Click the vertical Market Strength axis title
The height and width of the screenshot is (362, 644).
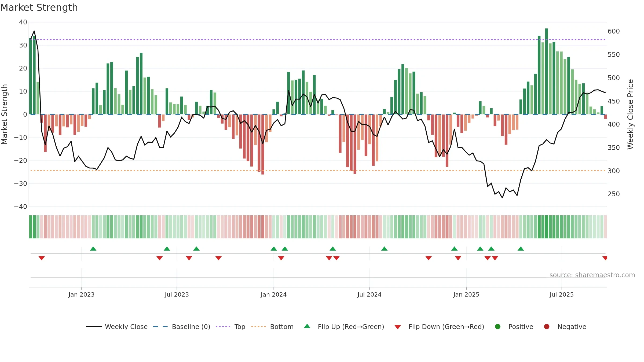point(4,114)
